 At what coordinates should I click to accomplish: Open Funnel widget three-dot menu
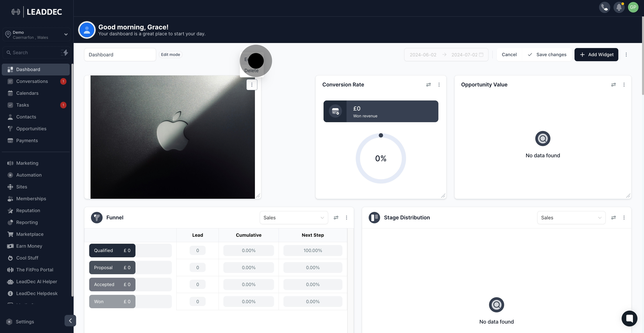pos(347,218)
